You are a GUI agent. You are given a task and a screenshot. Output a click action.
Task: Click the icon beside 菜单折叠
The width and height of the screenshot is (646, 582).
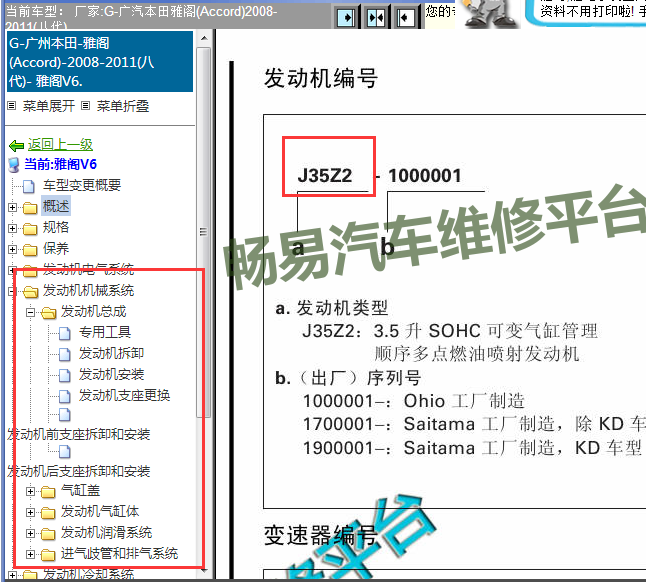[85, 106]
